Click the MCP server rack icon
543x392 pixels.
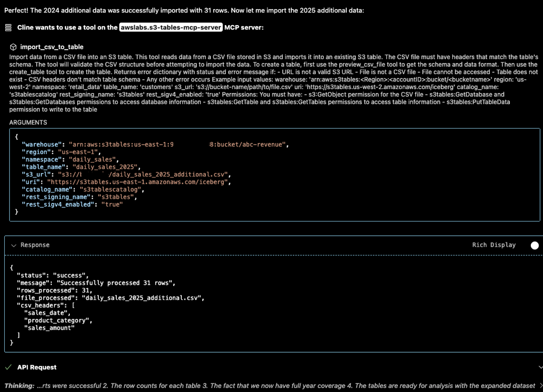pyautogui.click(x=7, y=28)
